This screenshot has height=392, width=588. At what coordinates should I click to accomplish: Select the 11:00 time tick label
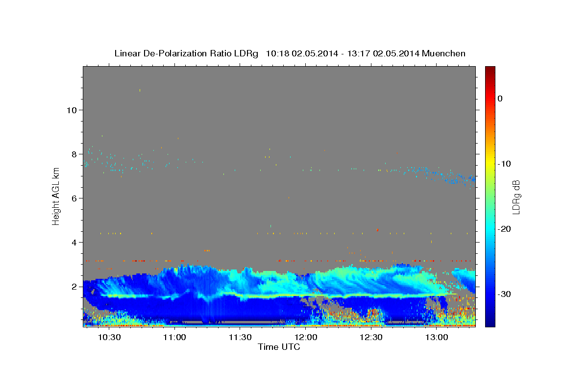174,338
